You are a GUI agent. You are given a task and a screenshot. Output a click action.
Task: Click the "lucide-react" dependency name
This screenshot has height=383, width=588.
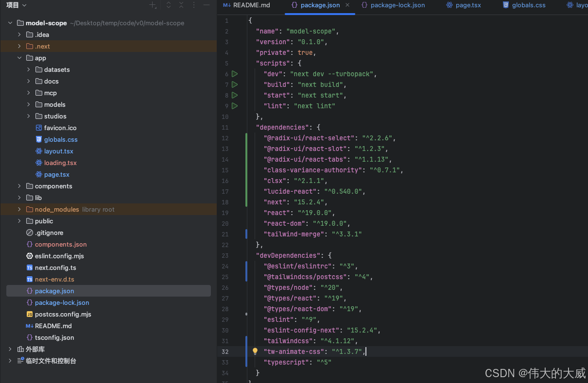[290, 191]
